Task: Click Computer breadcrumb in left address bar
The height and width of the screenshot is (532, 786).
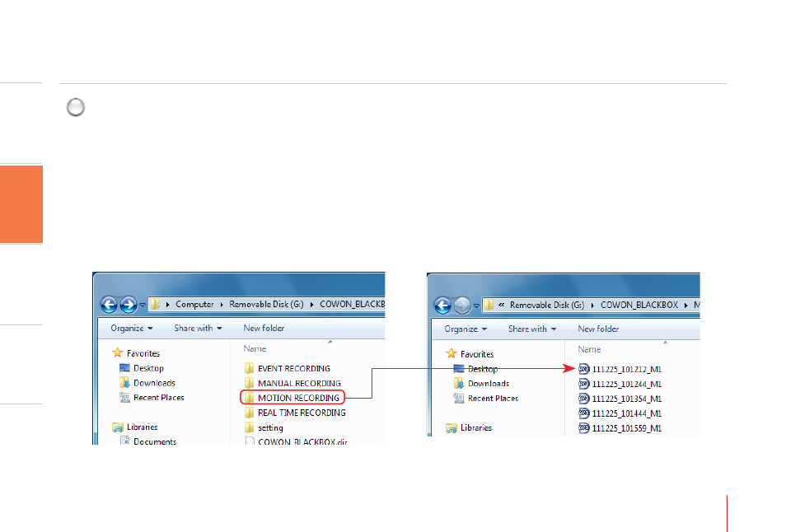Action: point(194,304)
